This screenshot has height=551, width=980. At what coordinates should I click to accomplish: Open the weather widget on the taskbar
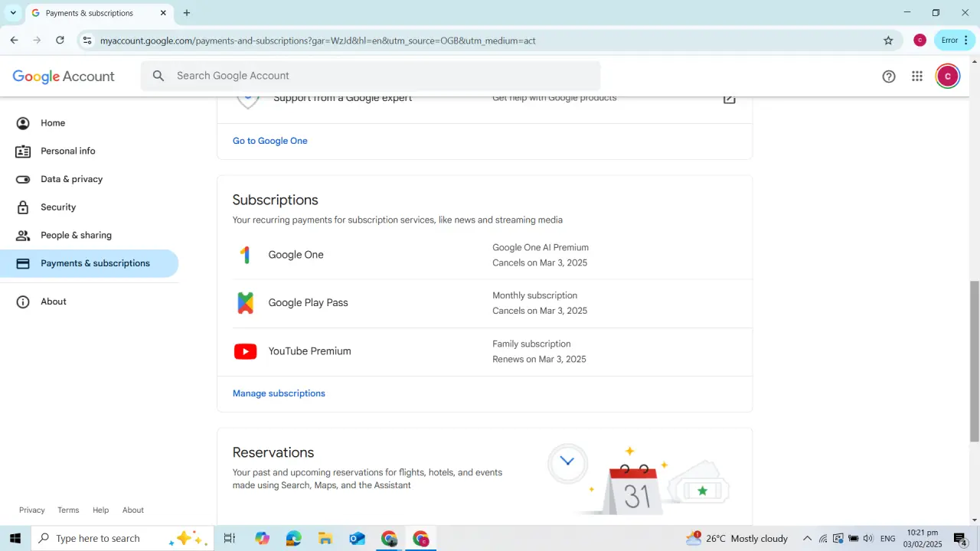[737, 539]
